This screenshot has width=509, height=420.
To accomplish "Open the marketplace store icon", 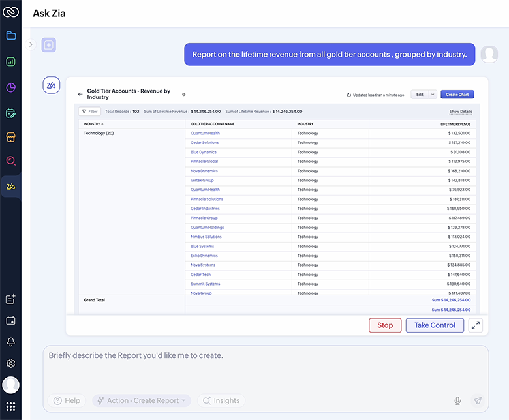I will click(x=10, y=137).
